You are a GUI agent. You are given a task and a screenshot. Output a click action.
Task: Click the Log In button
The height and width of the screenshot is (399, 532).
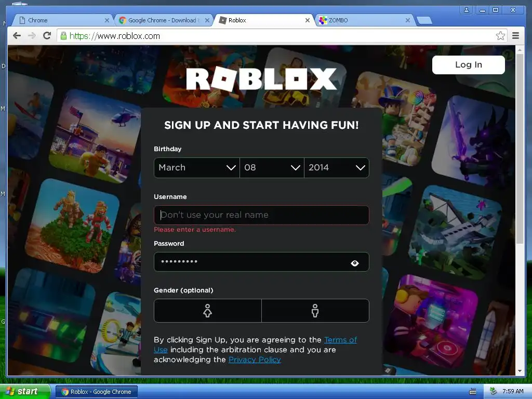468,65
